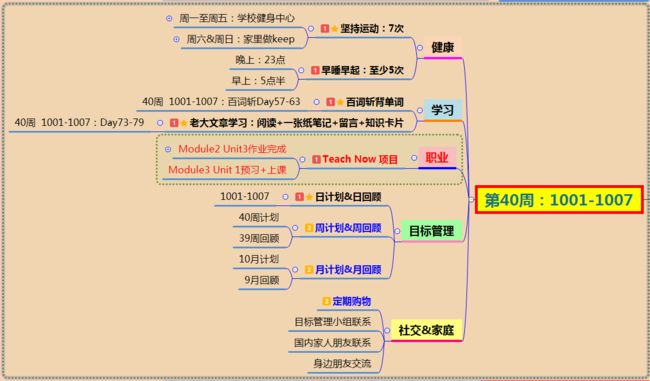Click text 9月回顾
Image resolution: width=650 pixels, height=381 pixels.
coord(262,280)
